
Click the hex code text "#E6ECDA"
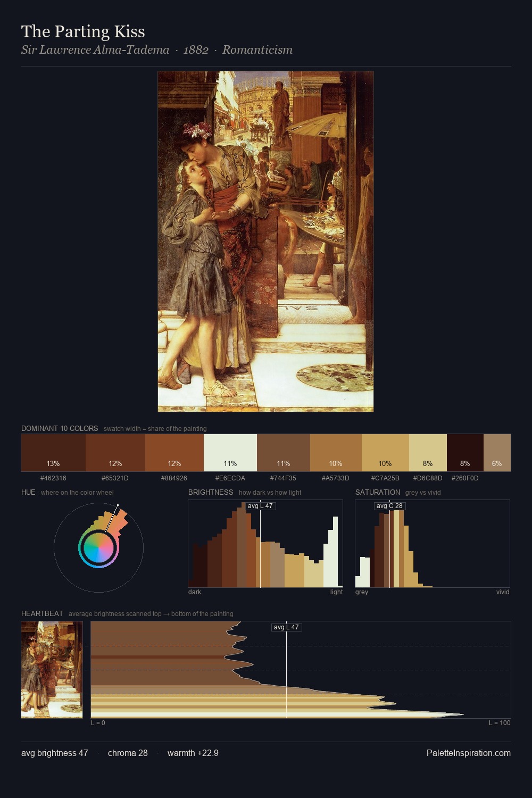230,478
